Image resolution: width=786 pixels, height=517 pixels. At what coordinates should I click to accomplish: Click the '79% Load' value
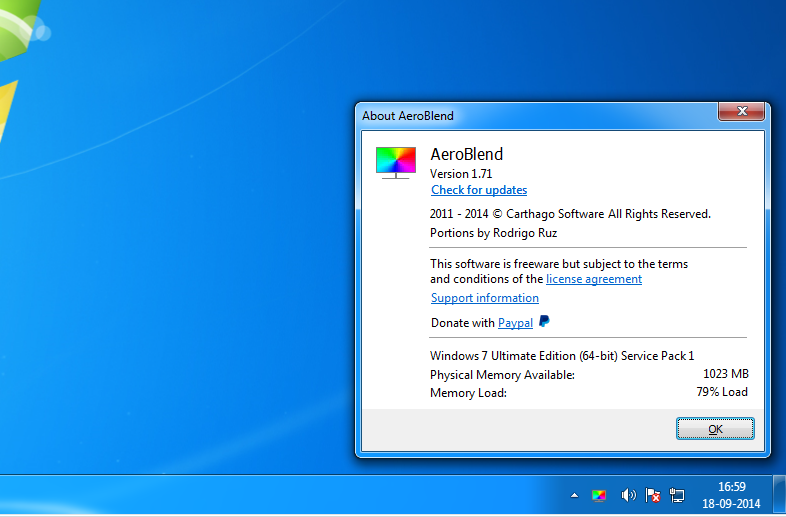[722, 392]
